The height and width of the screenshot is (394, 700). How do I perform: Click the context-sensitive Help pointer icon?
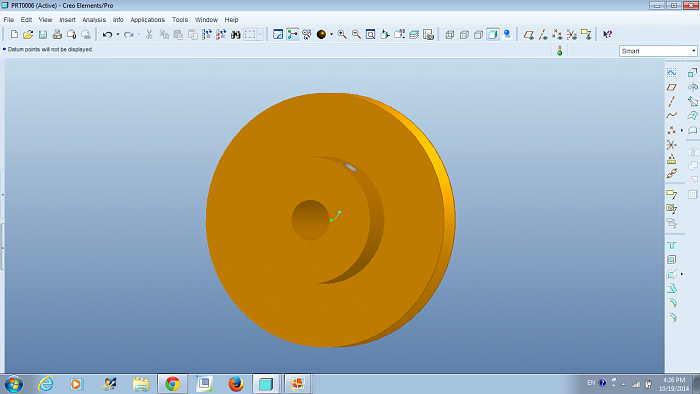608,34
